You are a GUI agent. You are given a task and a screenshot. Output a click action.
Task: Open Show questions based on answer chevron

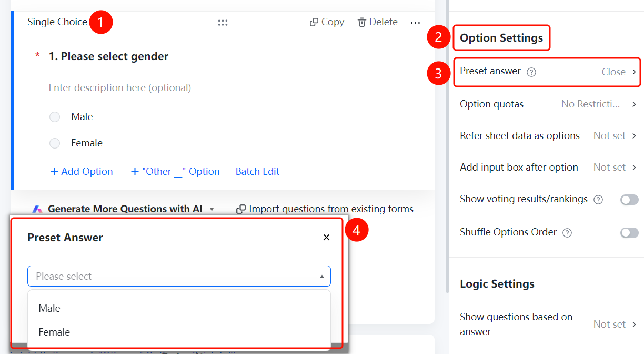[x=634, y=324]
